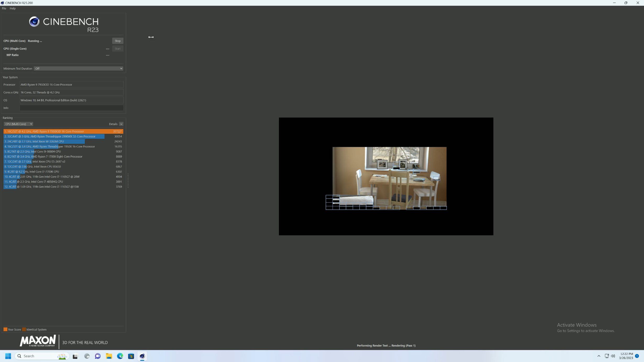Open the notification badge icon
644x362 pixels.
coord(637,356)
